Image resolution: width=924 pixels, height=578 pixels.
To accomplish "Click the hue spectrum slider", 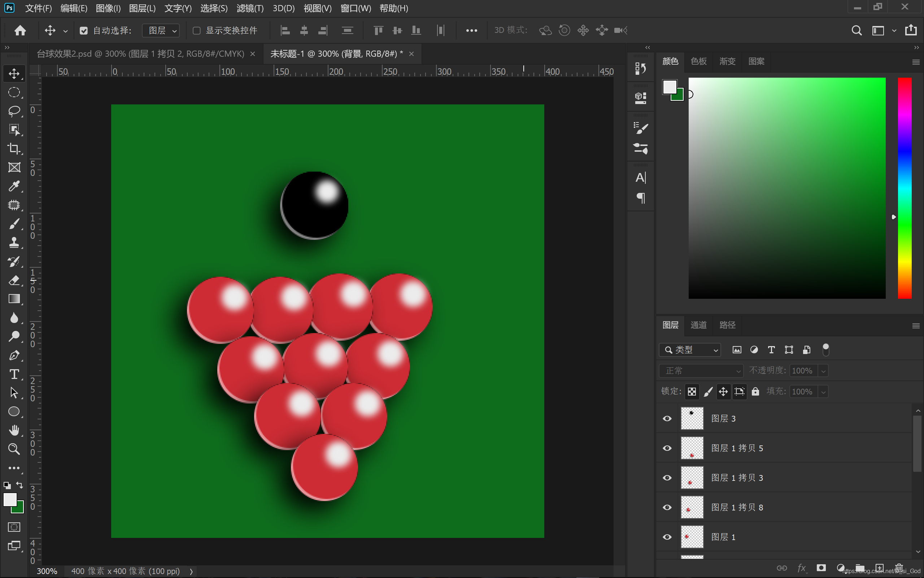I will click(x=904, y=188).
